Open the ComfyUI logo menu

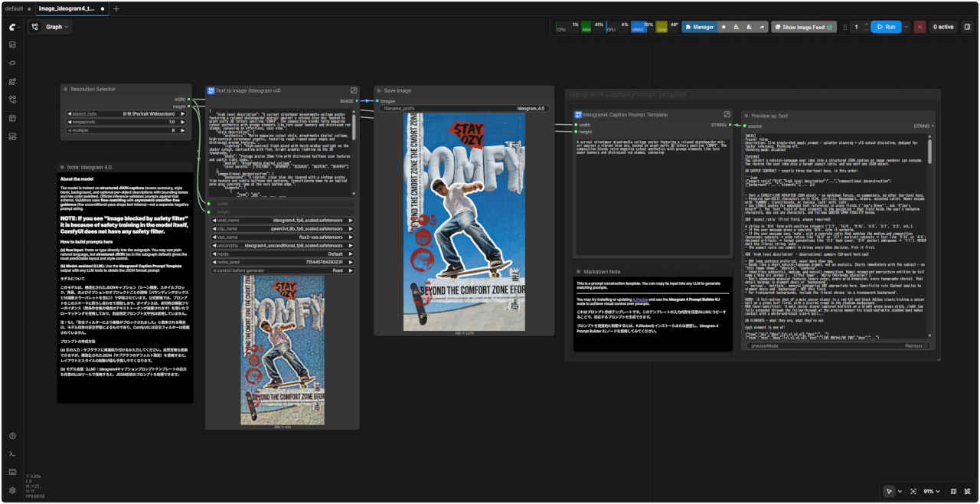pos(12,26)
